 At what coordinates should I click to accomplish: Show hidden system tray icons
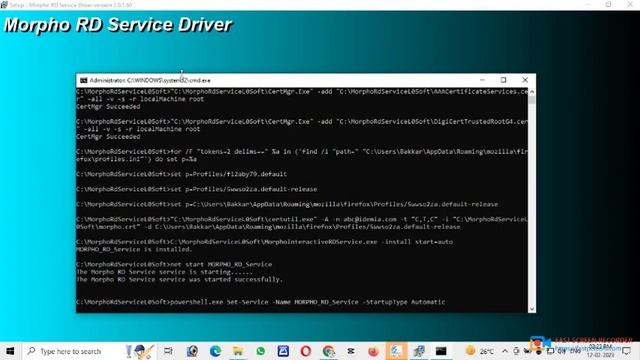coord(505,351)
